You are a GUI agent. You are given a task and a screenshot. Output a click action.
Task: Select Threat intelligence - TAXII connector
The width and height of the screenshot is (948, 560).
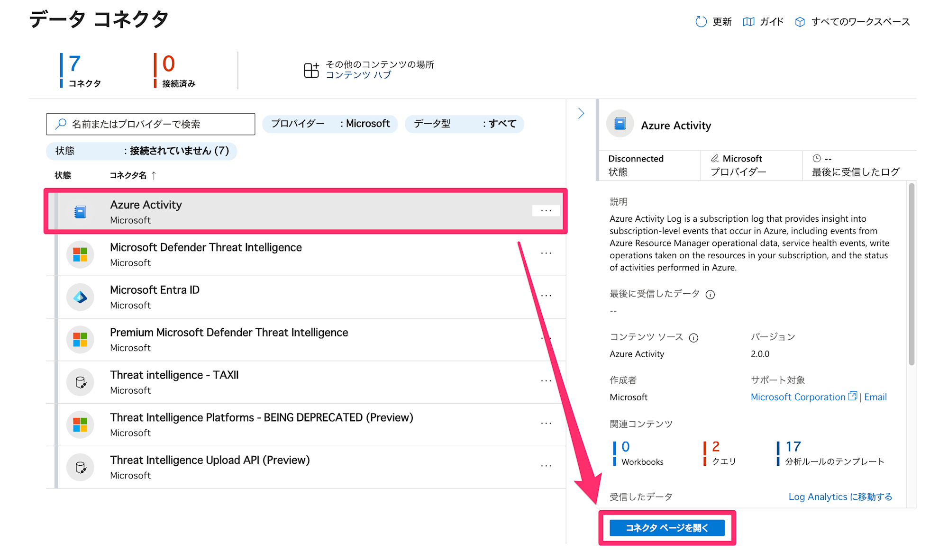click(306, 382)
